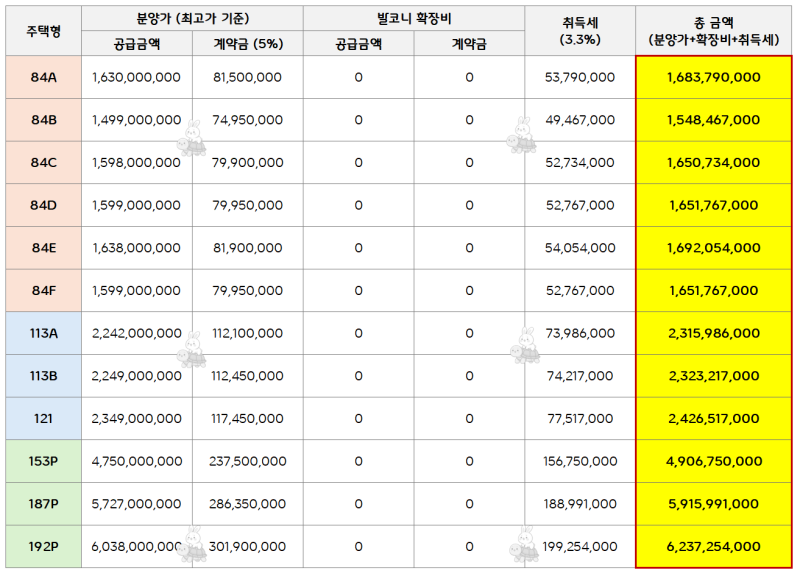Click the 84A housing type cell
800x576 pixels.
(43, 77)
